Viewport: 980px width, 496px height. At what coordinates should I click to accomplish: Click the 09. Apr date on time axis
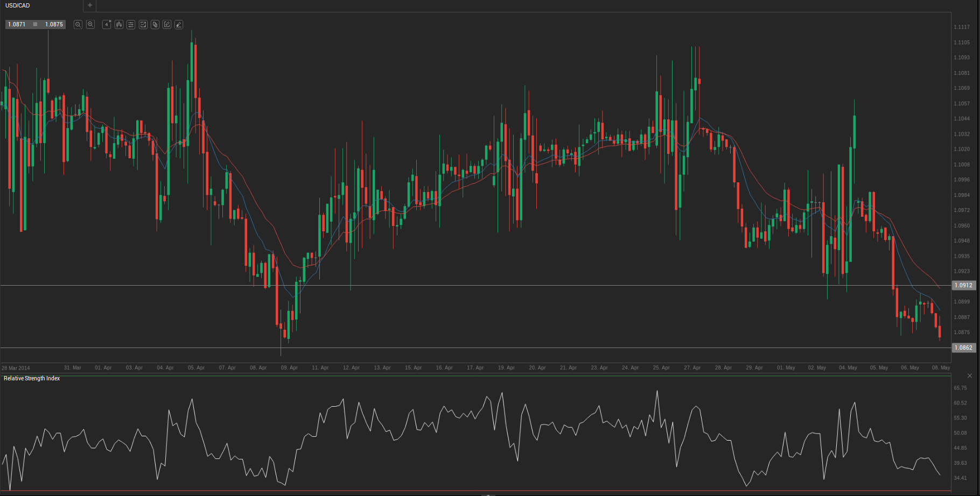click(289, 368)
